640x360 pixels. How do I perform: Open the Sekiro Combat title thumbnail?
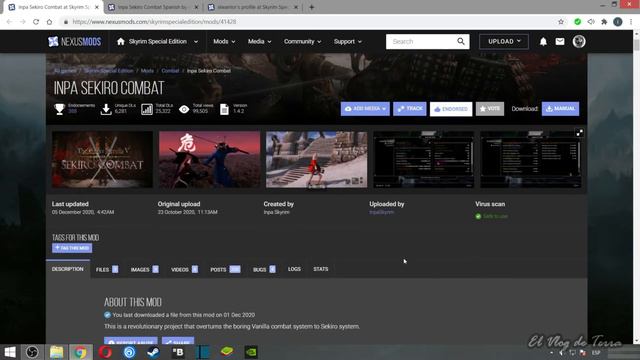click(x=102, y=159)
